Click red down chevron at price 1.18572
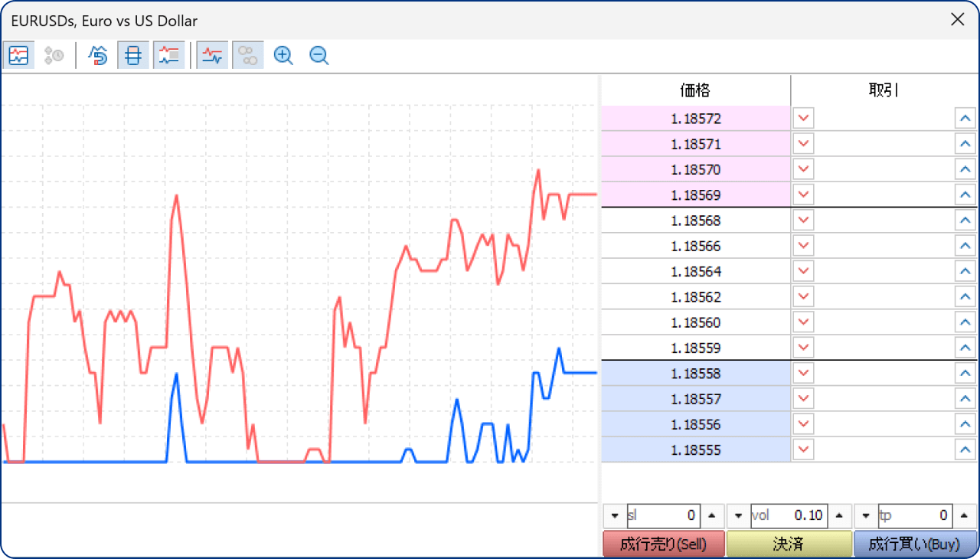This screenshot has height=559, width=980. point(803,119)
